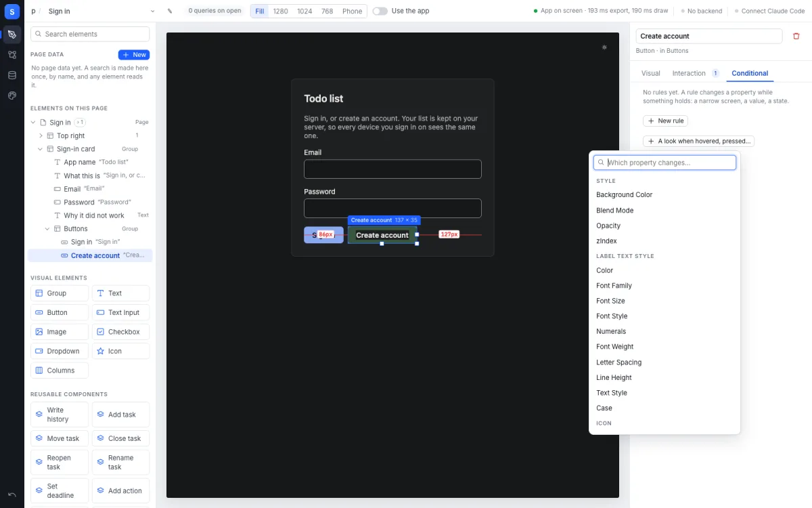The height and width of the screenshot is (508, 812).
Task: Select the 1280 viewport width
Action: pyautogui.click(x=280, y=11)
